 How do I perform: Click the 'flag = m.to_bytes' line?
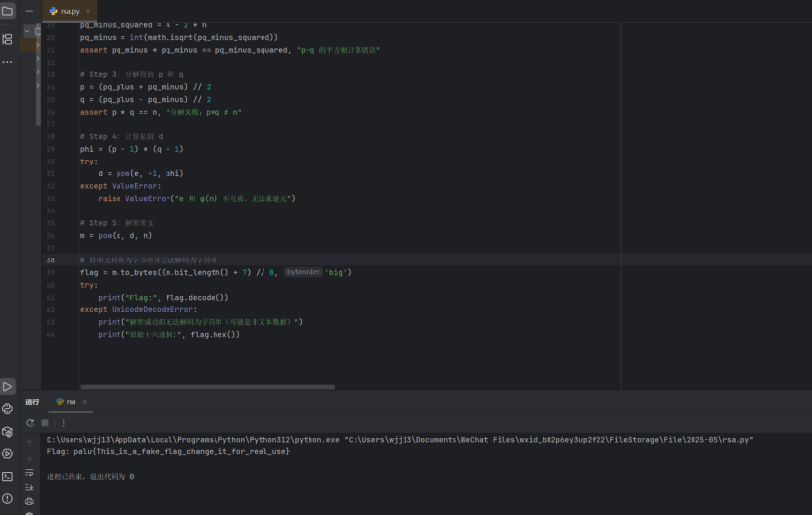[x=215, y=272]
